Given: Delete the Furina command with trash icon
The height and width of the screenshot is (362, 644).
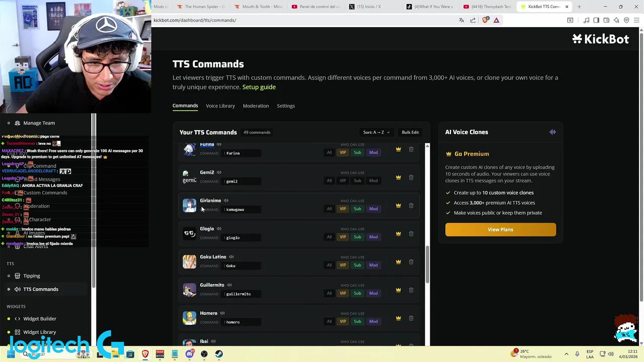Looking at the screenshot, I should coord(411,149).
